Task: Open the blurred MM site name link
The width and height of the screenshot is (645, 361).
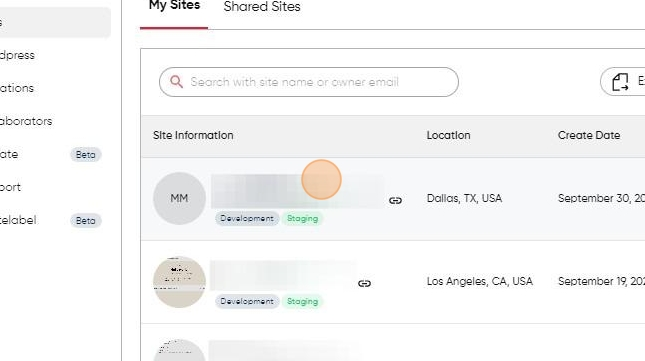Action: pyautogui.click(x=297, y=191)
